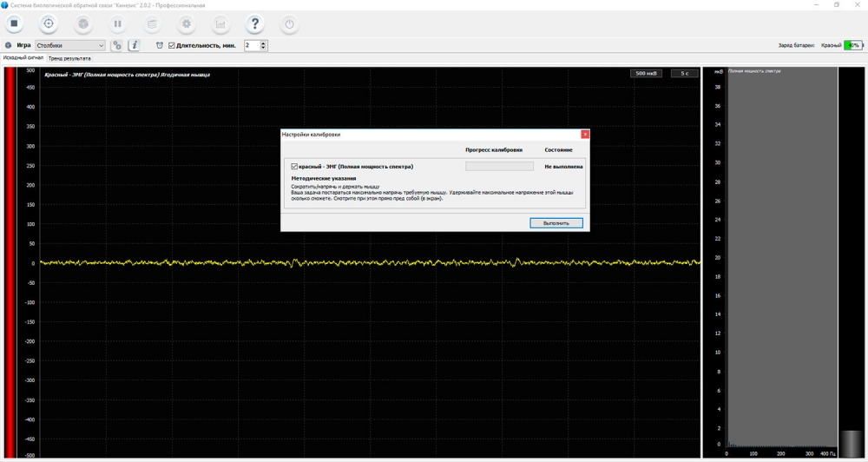Image resolution: width=868 pixels, height=462 pixels.
Task: Switch to Тренд результата tab
Action: pos(69,58)
